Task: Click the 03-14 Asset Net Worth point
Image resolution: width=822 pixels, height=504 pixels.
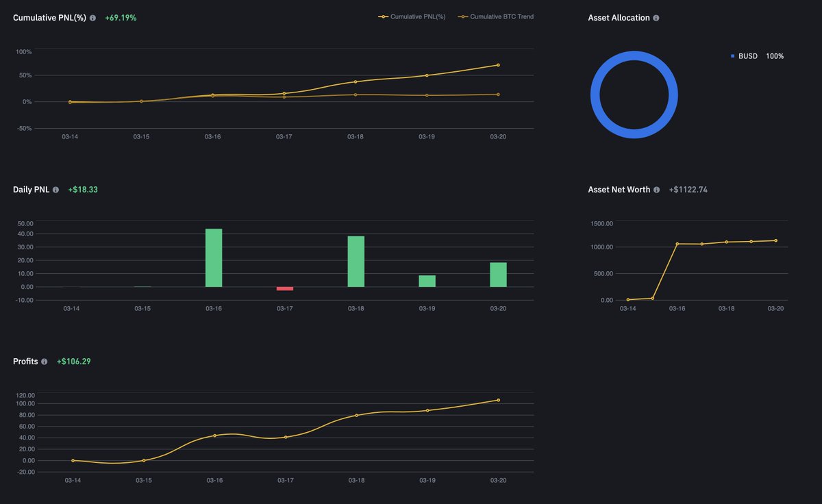Action: pyautogui.click(x=627, y=300)
